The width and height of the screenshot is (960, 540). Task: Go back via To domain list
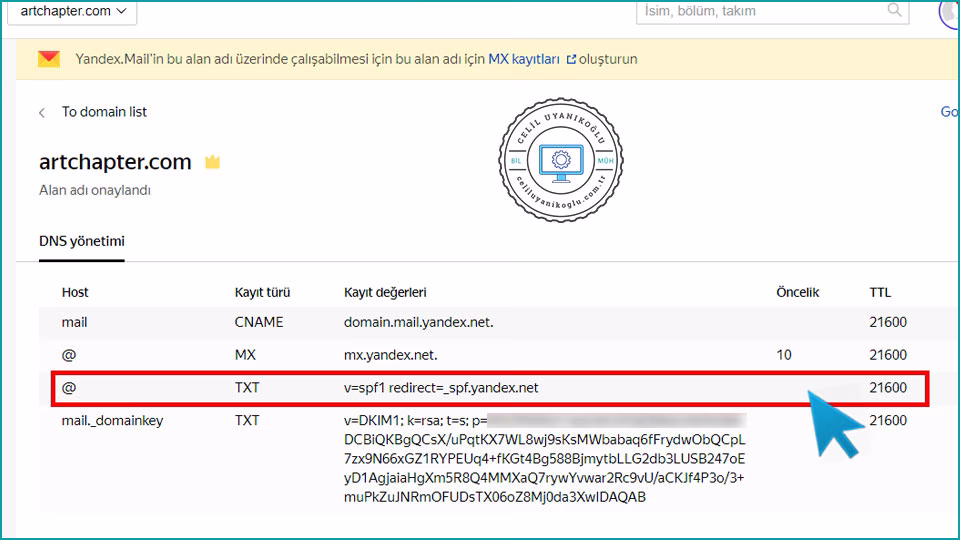tap(104, 112)
